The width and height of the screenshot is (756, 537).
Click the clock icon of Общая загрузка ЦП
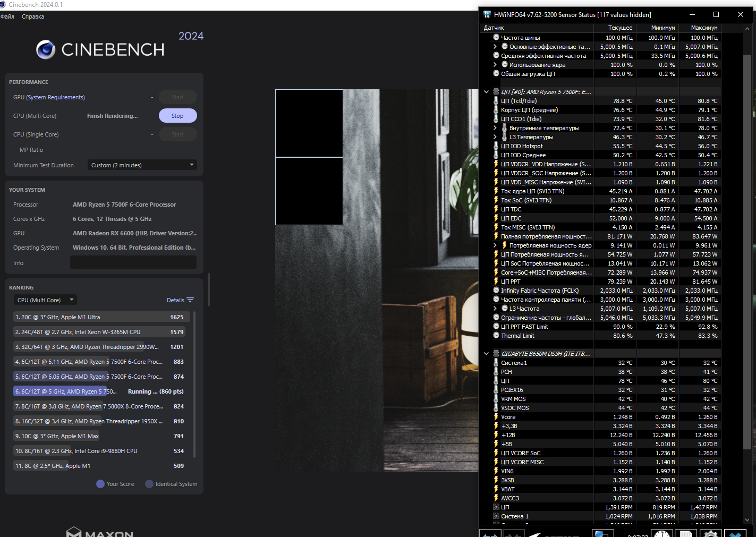tap(496, 74)
